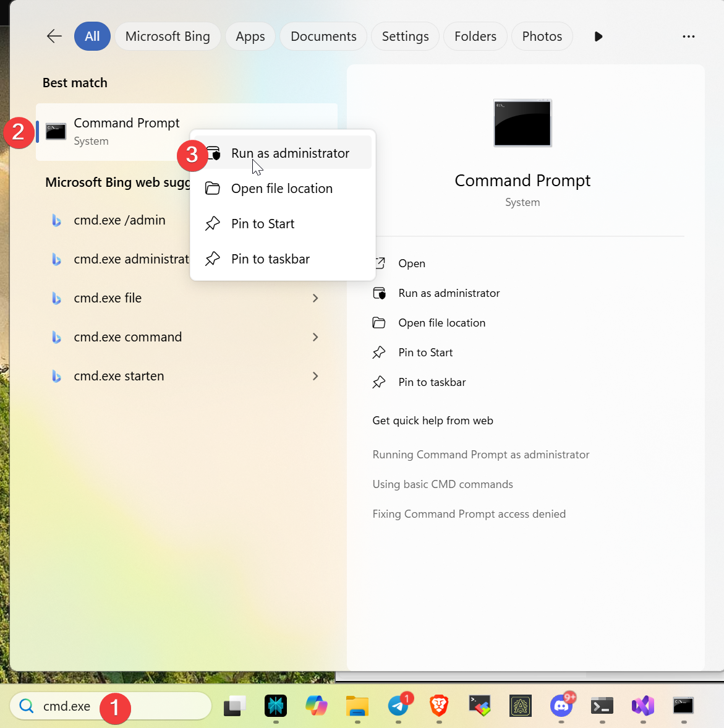Viewport: 724px width, 728px height.
Task: Expand the cmd.exe command suggestion chevron
Action: 315,337
